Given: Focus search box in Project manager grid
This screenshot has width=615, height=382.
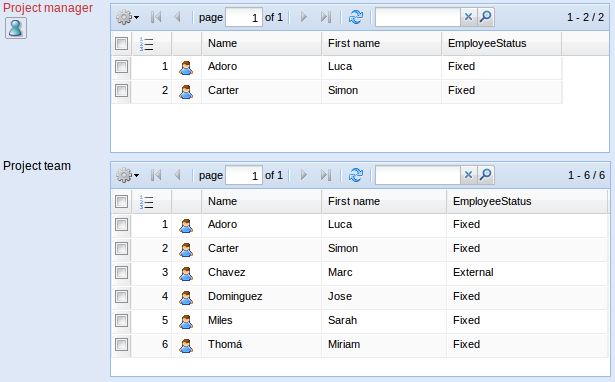Looking at the screenshot, I should [x=418, y=17].
